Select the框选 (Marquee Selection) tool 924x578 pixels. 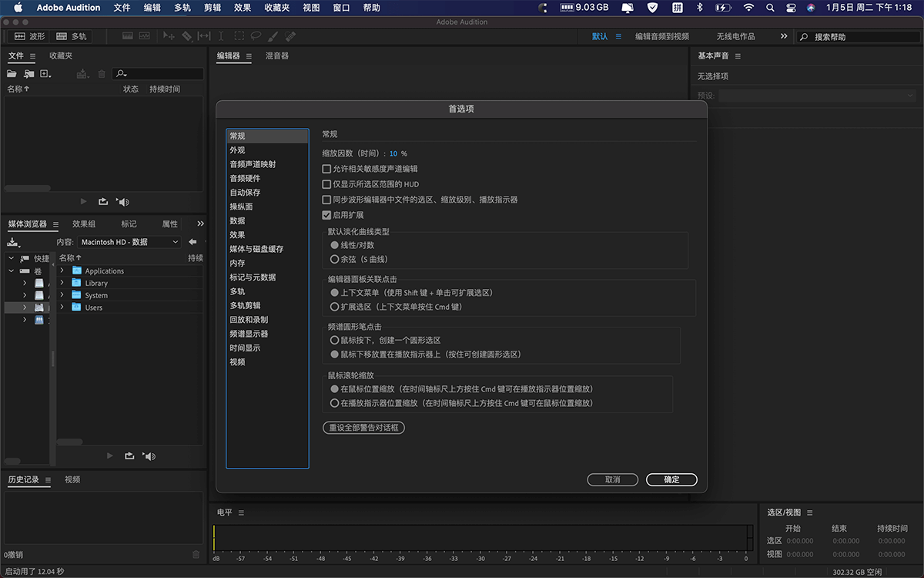click(x=239, y=35)
